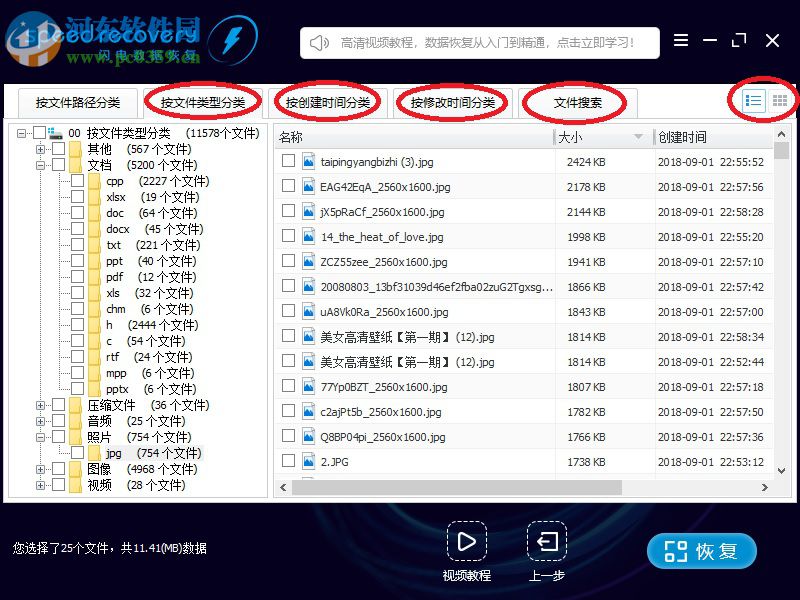800x600 pixels.
Task: Check the root 按文件类型分类 checkbox
Action: pyautogui.click(x=39, y=133)
